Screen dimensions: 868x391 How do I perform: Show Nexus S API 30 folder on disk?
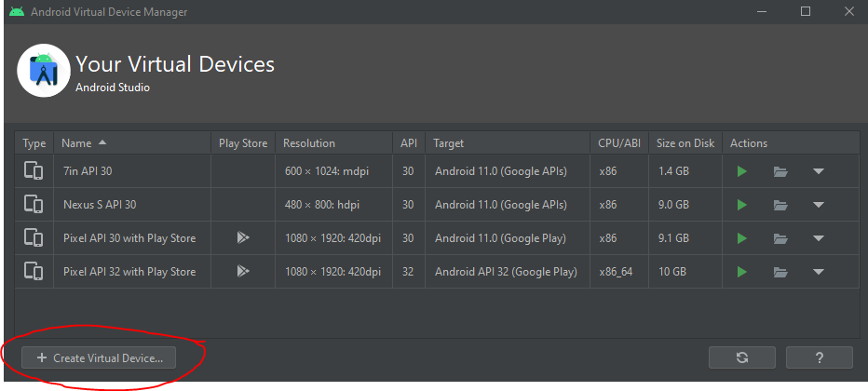point(780,205)
